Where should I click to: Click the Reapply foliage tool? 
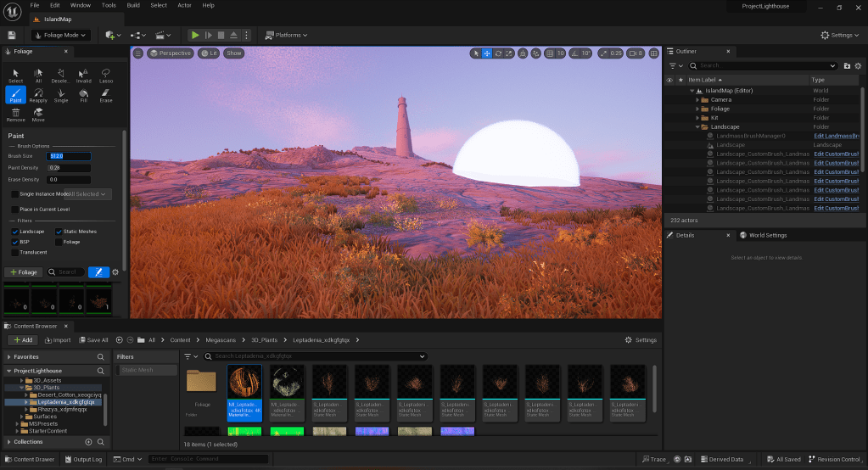click(x=38, y=94)
